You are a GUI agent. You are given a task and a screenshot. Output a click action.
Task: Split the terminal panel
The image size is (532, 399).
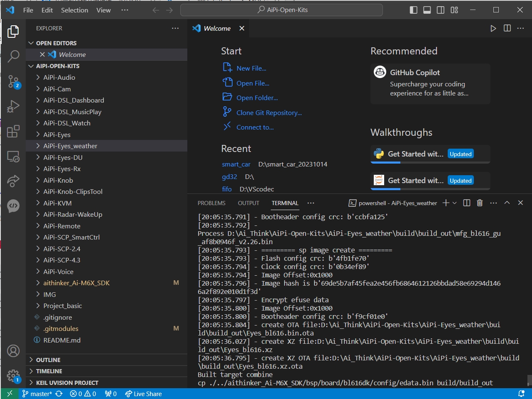[467, 203]
